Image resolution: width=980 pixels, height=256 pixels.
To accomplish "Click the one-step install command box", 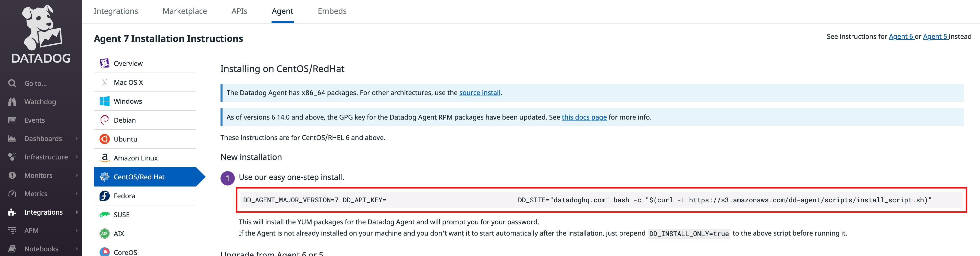I will click(x=601, y=200).
